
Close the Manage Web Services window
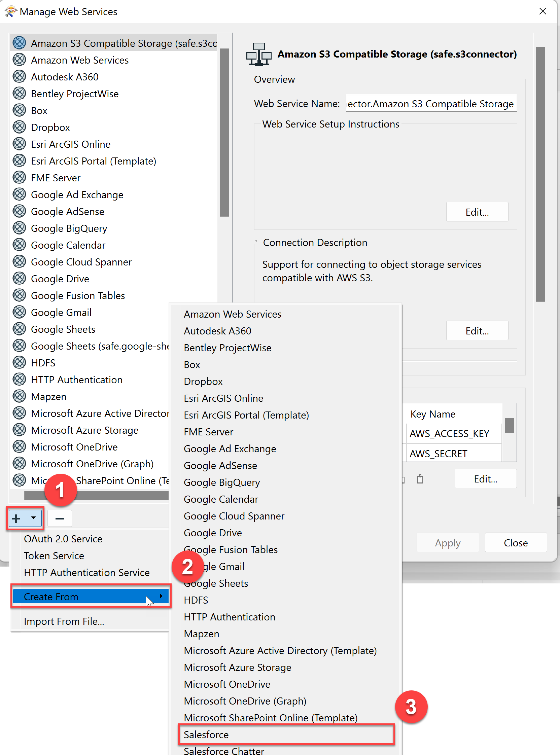(543, 11)
